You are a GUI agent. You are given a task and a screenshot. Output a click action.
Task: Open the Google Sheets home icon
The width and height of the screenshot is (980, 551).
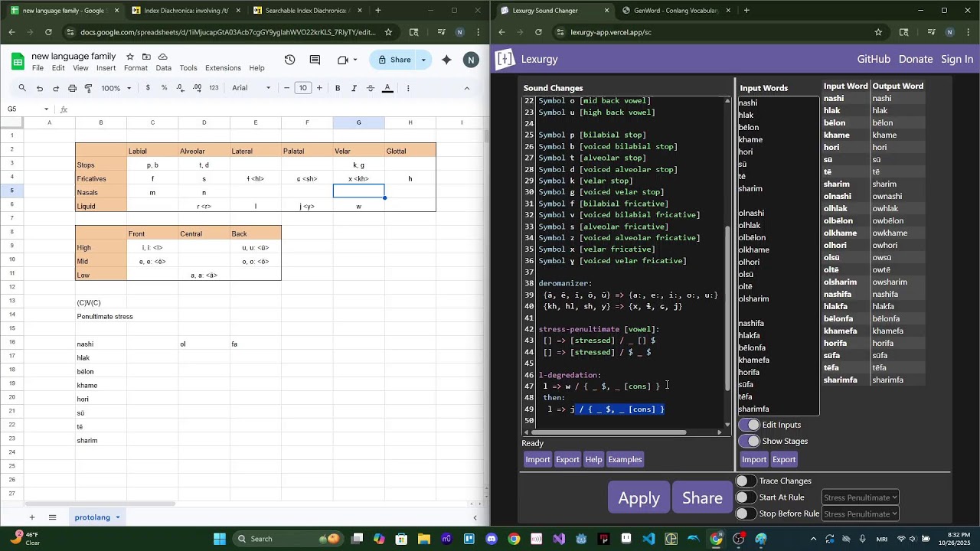tap(18, 61)
